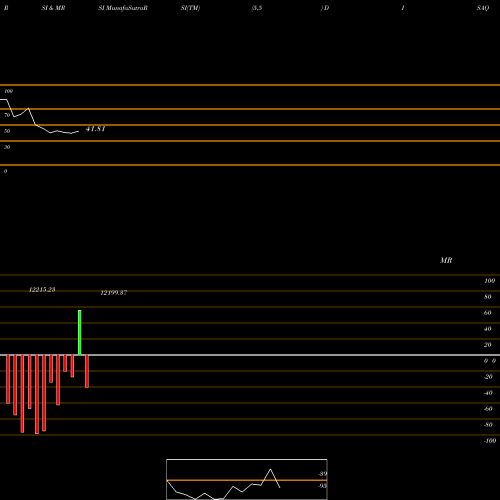Viewport: 500px width, 500px height.
Task: Select the -60 label on MR axis
Action: [488, 409]
